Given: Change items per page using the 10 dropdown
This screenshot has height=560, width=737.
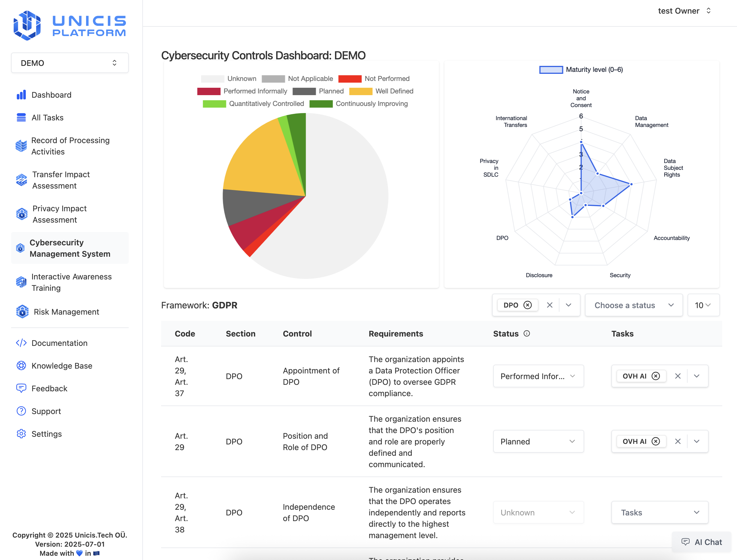Looking at the screenshot, I should [x=704, y=305].
